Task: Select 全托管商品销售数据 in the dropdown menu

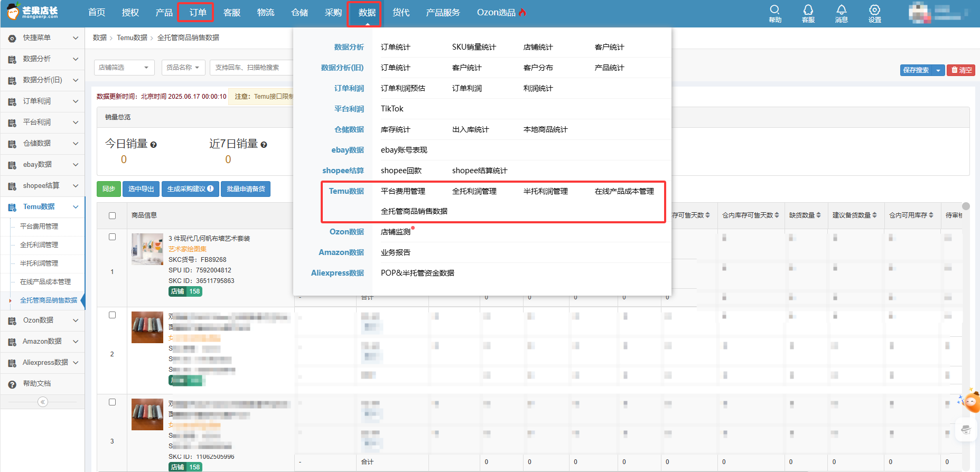Action: 414,211
